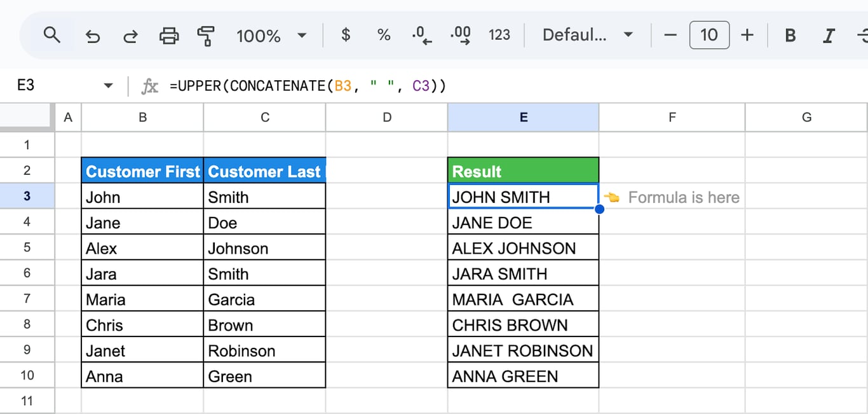Select column C header
Image resolution: width=868 pixels, height=414 pixels.
coord(265,118)
